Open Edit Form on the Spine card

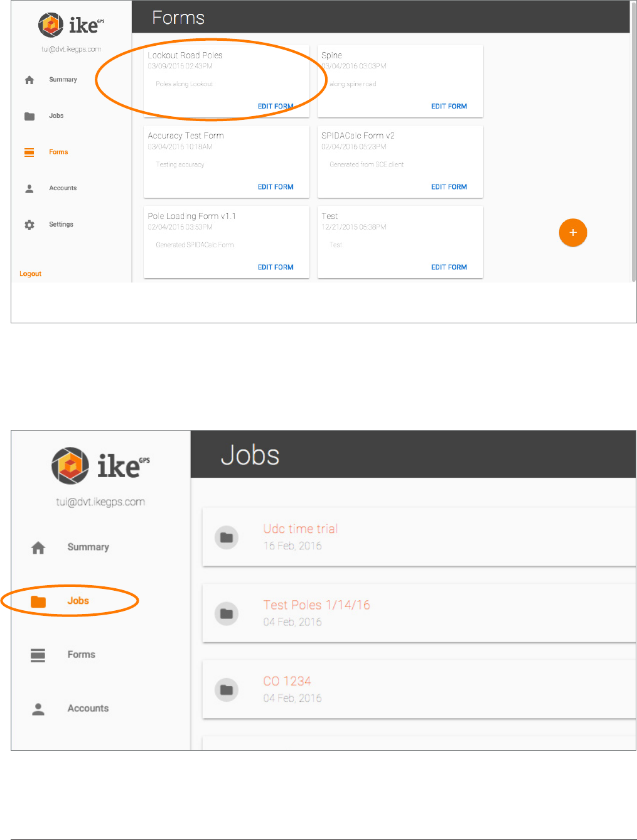pos(449,107)
